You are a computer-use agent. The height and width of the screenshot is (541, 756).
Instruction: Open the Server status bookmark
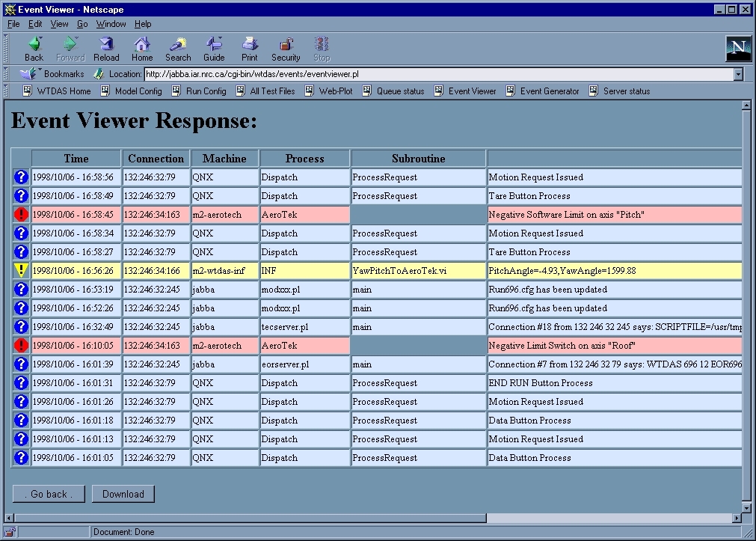coord(620,91)
